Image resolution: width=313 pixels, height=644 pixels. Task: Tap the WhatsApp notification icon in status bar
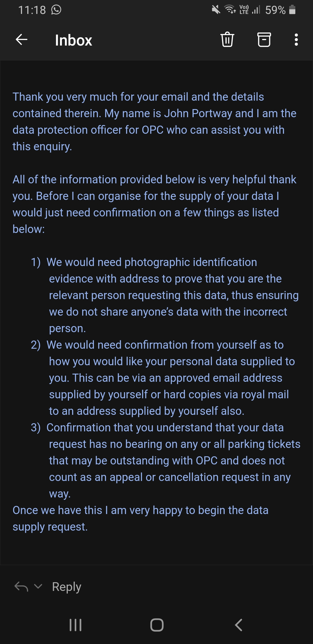coord(56,10)
